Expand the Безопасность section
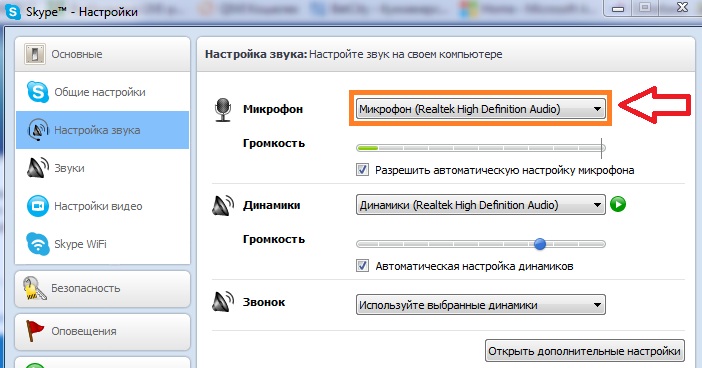This screenshot has width=702, height=368. point(103,288)
